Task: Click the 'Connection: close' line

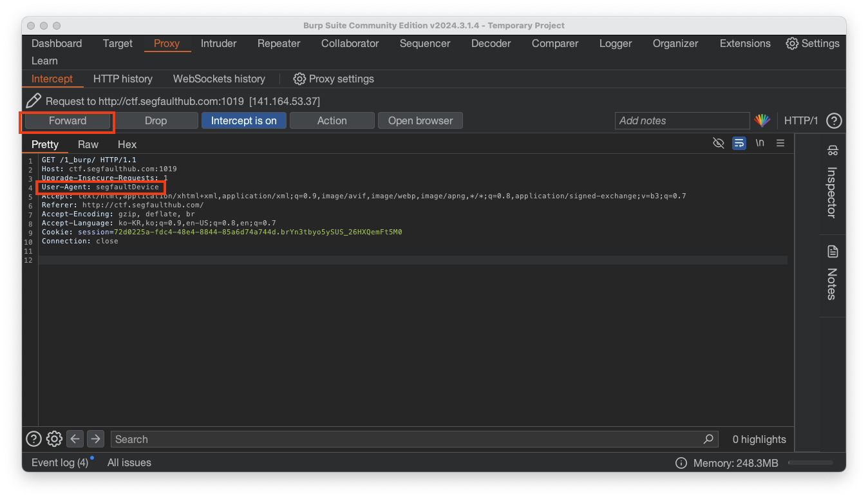Action: [x=80, y=241]
